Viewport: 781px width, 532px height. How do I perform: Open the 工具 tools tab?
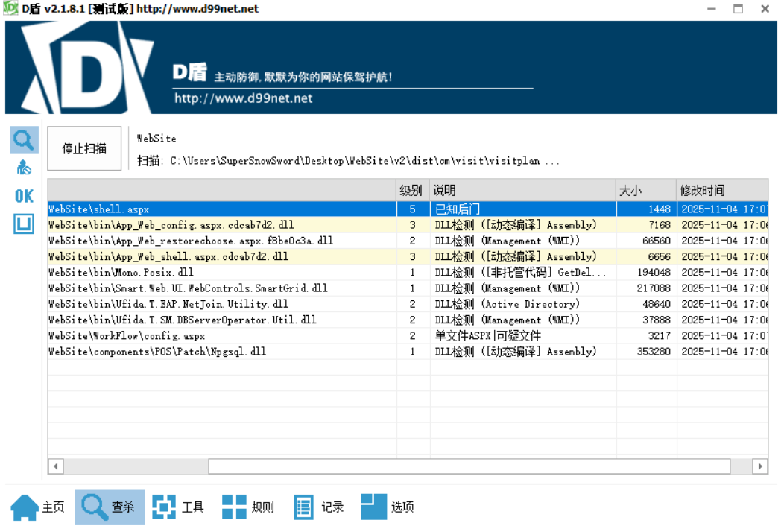click(x=178, y=507)
